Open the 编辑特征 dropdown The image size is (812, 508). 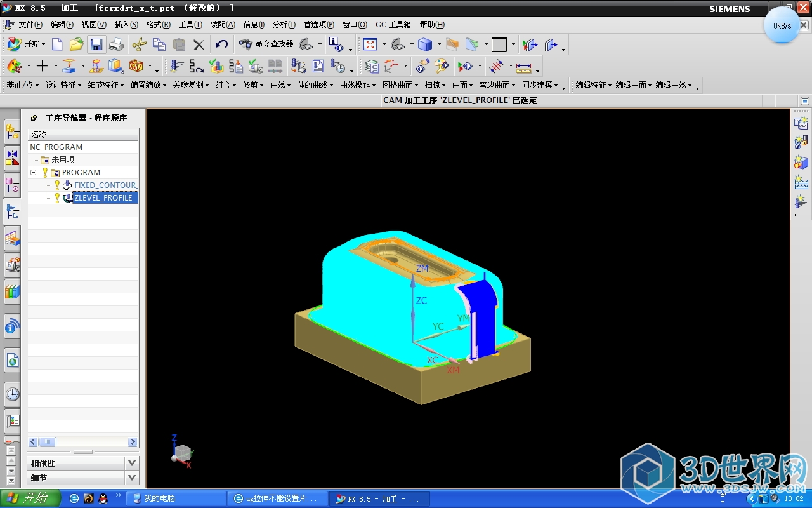pos(594,85)
